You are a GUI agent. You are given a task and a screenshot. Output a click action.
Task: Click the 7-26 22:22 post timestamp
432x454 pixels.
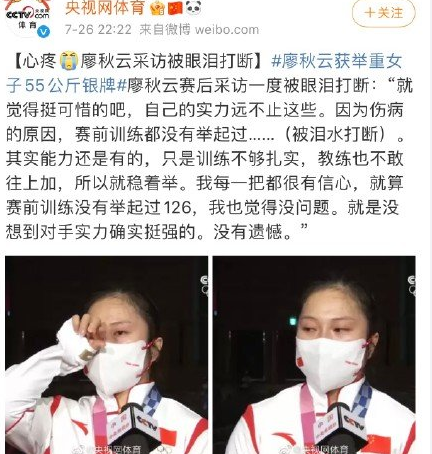coord(98,30)
